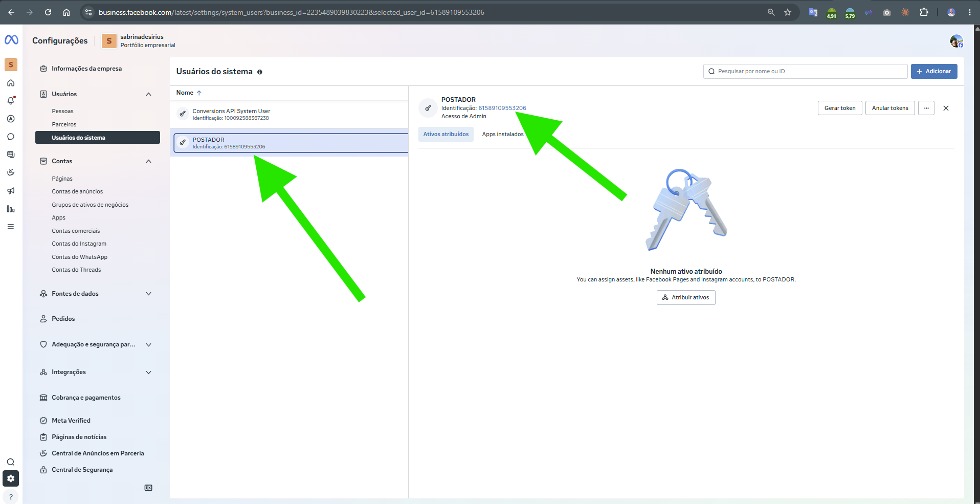980x504 pixels.
Task: Sort the list by the Nome column
Action: click(189, 93)
